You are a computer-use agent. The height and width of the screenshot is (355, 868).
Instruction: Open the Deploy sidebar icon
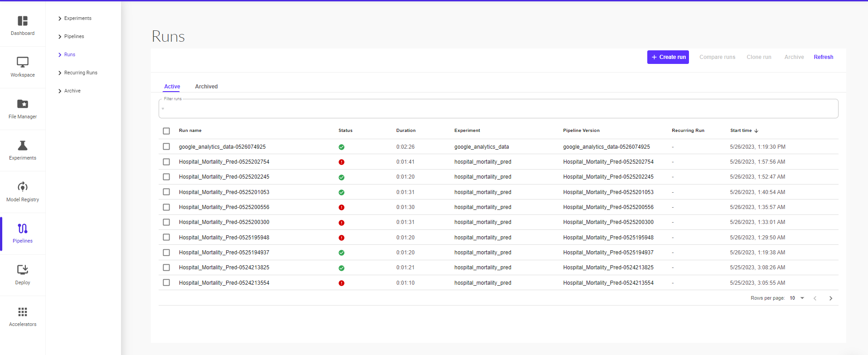pos(23,270)
